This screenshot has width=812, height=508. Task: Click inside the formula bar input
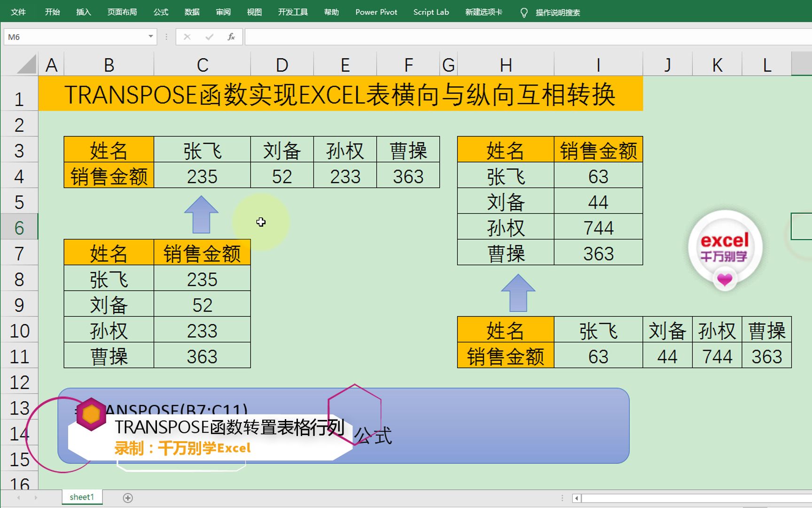click(528, 37)
